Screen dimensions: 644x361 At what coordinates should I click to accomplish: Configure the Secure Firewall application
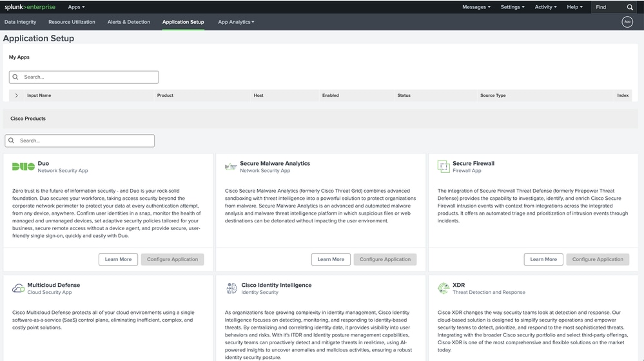tap(598, 259)
